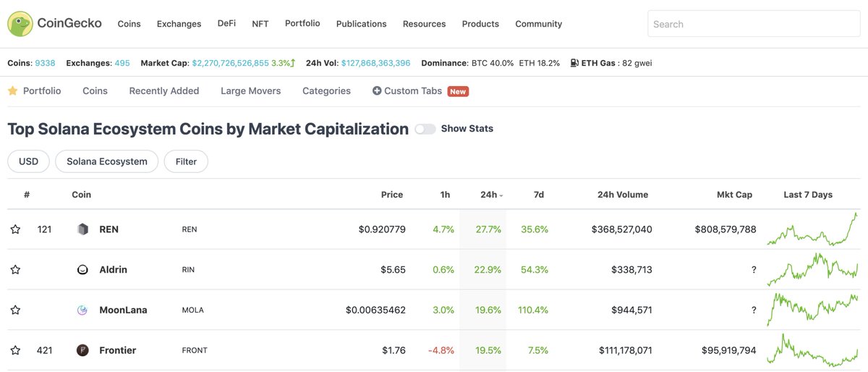Image resolution: width=868 pixels, height=372 pixels.
Task: Click REN market cap $808,579,788
Action: pos(726,229)
